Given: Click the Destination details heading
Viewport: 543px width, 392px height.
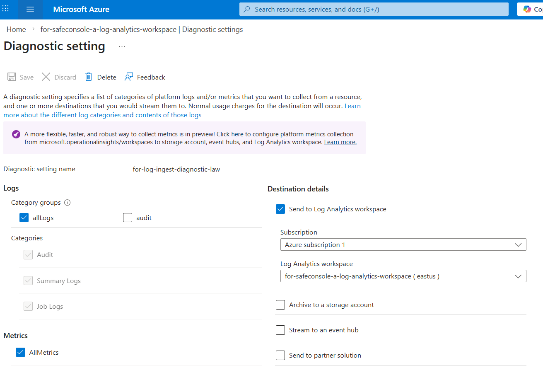Looking at the screenshot, I should click(x=298, y=189).
